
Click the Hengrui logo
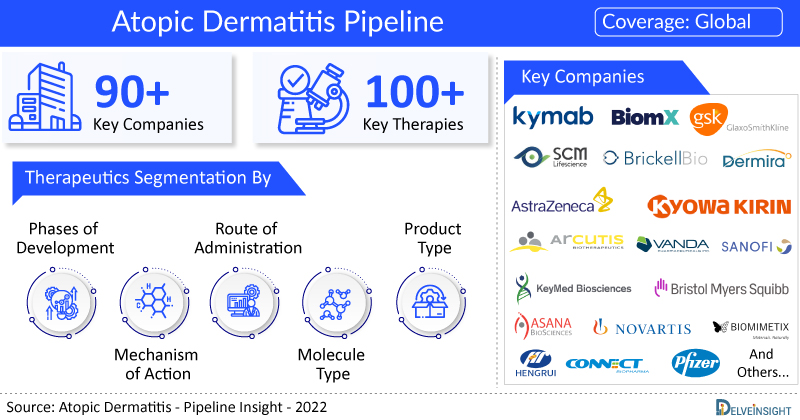(x=535, y=363)
